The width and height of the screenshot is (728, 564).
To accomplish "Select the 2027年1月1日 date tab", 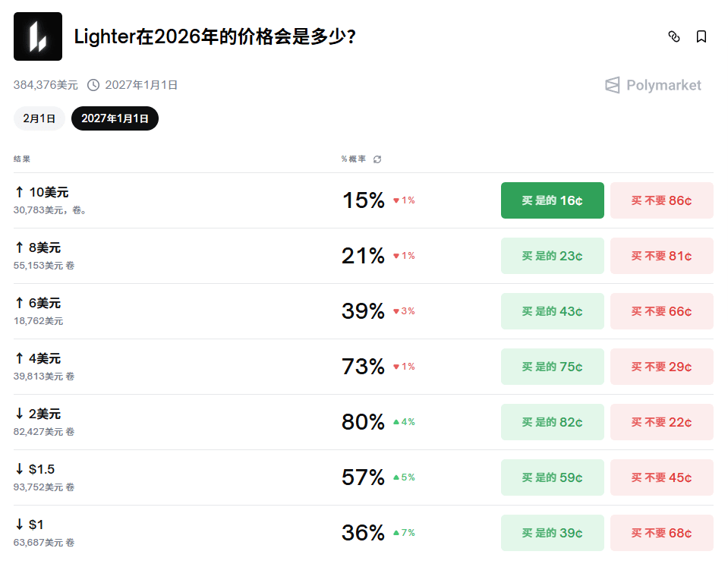I will pyautogui.click(x=115, y=118).
